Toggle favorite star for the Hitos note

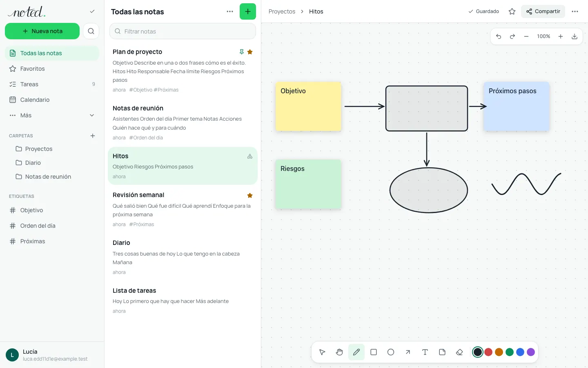point(512,11)
